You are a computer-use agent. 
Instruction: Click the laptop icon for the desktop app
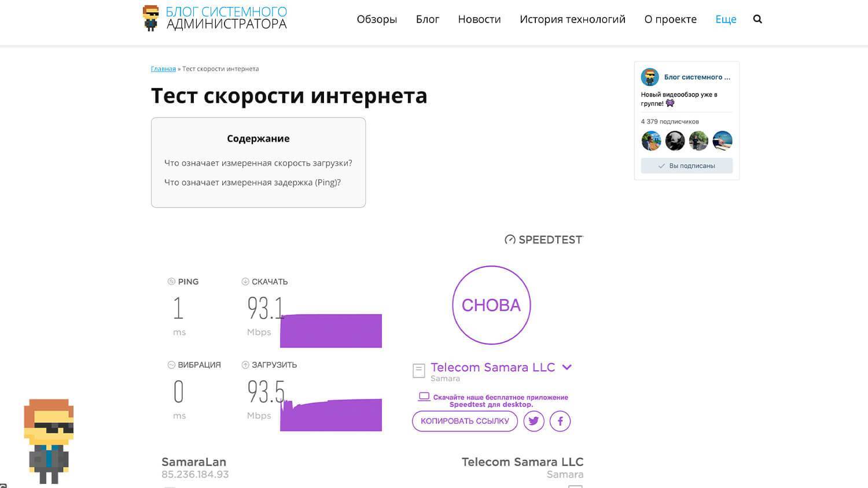click(424, 397)
